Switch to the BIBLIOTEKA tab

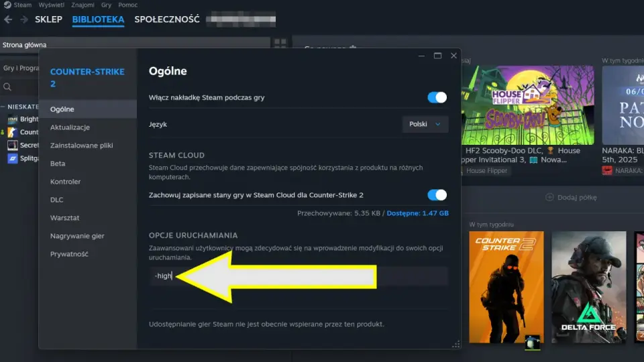[x=98, y=19]
